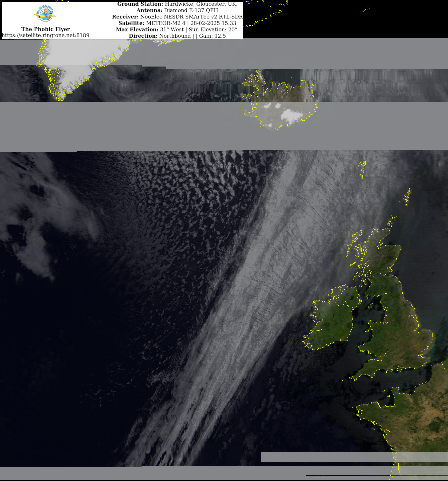Click the Ground Station Hardwicke text line

point(177,4)
